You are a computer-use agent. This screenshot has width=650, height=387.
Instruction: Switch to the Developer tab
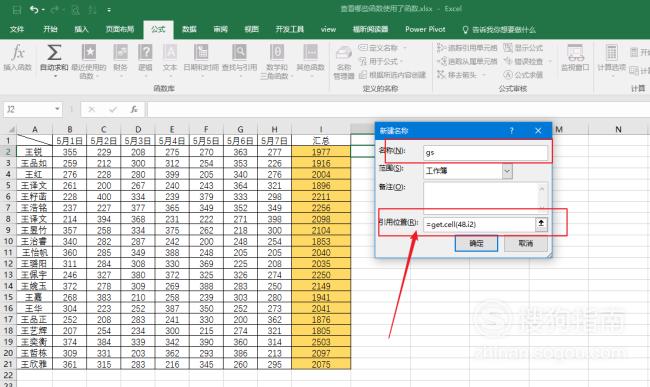(290, 29)
